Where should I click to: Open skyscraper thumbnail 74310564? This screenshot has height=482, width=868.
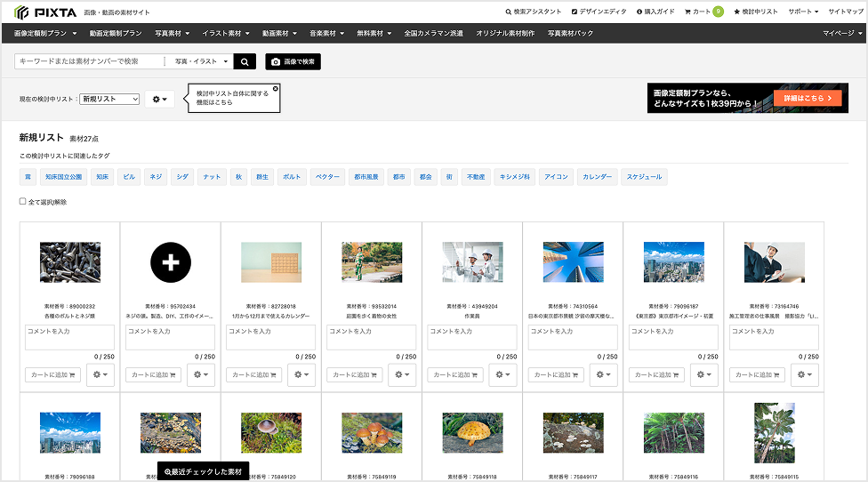click(x=574, y=262)
